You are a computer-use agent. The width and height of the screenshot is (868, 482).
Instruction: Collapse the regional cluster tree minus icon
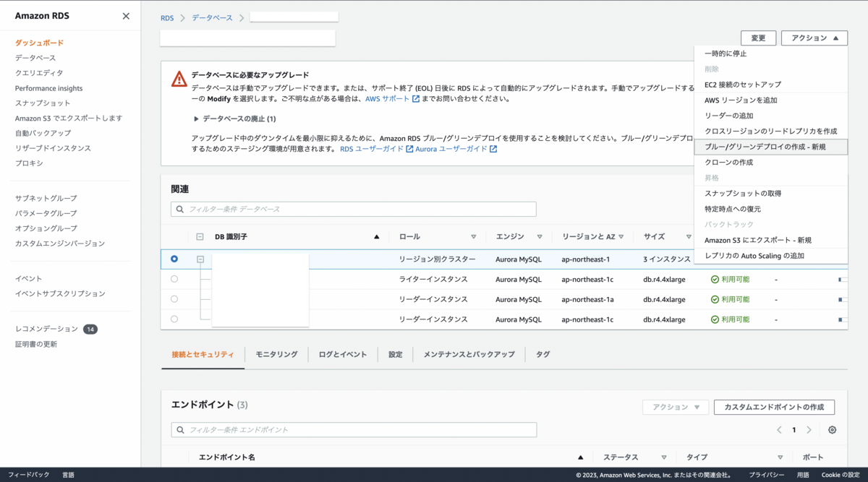[x=200, y=259]
